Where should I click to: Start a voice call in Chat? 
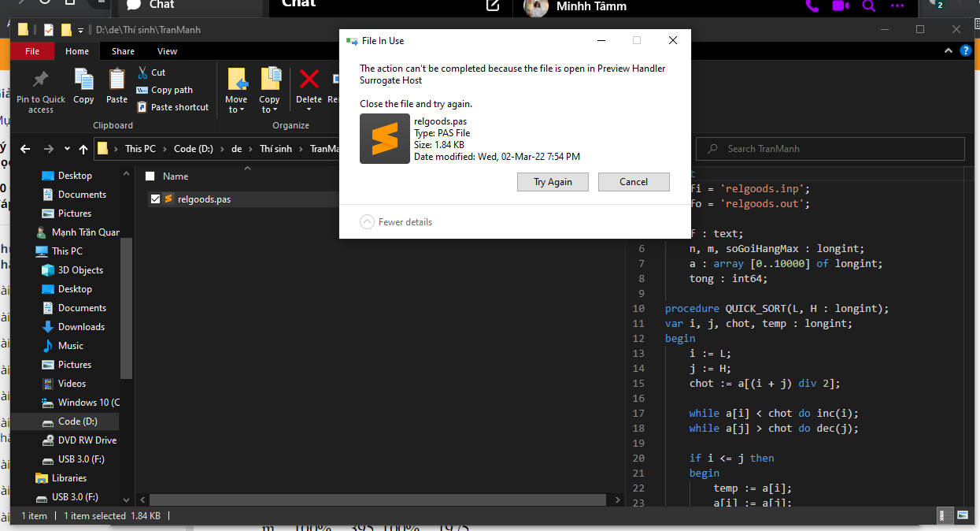pyautogui.click(x=812, y=6)
